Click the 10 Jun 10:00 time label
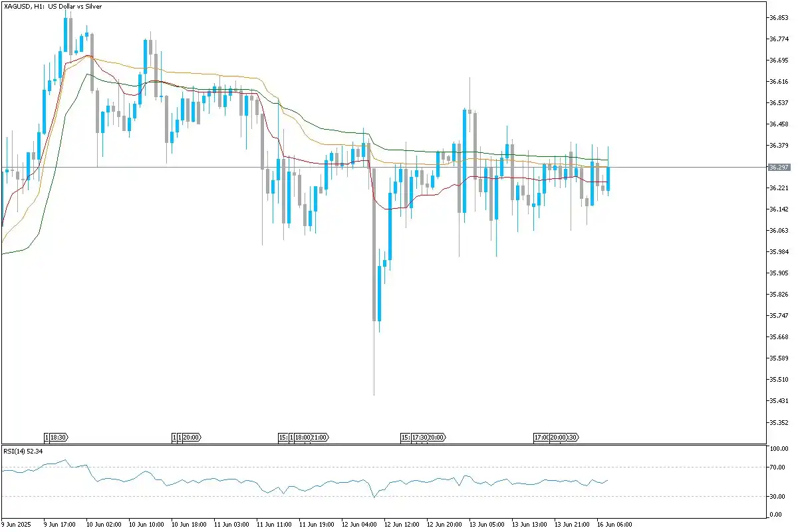The height and width of the screenshot is (532, 798). (145, 525)
